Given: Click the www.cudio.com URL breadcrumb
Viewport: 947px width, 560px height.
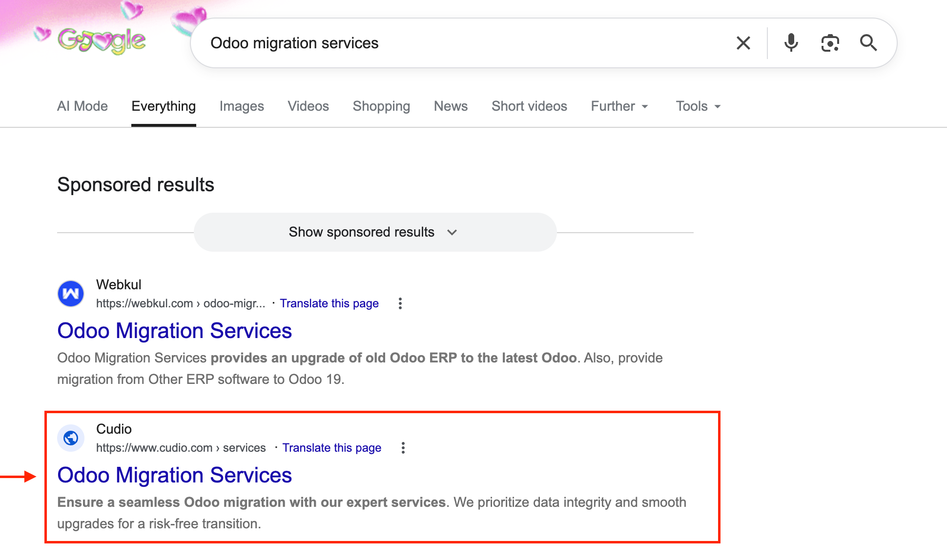Looking at the screenshot, I should click(x=181, y=448).
